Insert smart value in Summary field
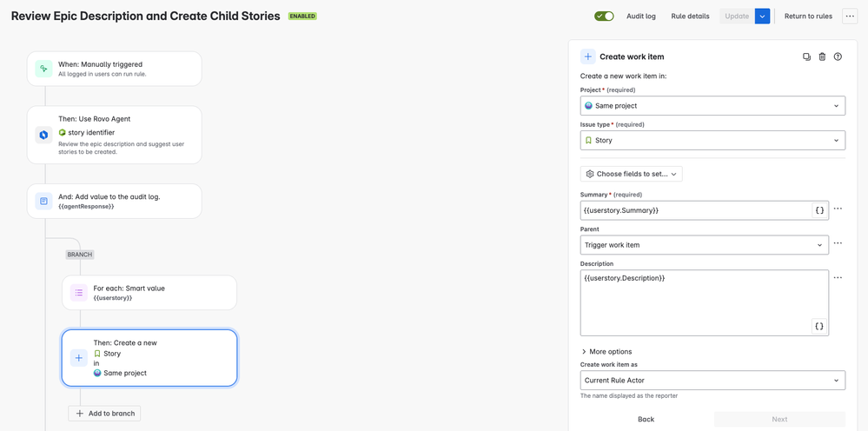This screenshot has height=431, width=868. point(820,210)
